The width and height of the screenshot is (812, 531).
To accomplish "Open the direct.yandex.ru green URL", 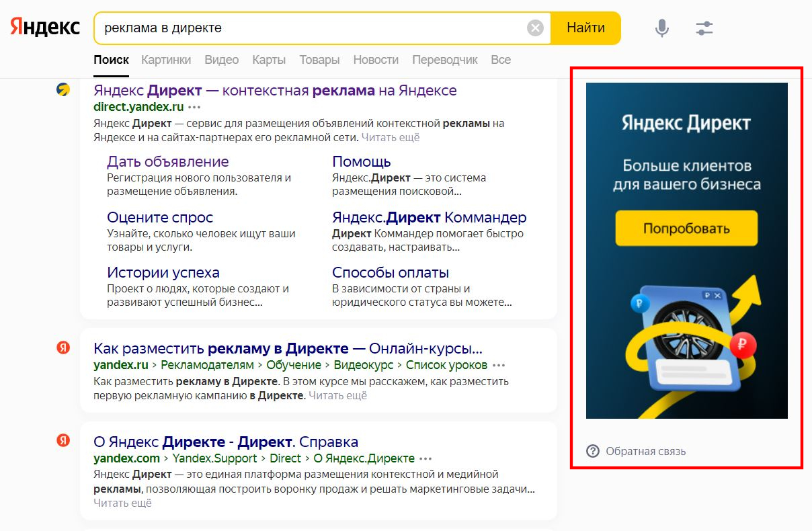I will click(x=138, y=107).
